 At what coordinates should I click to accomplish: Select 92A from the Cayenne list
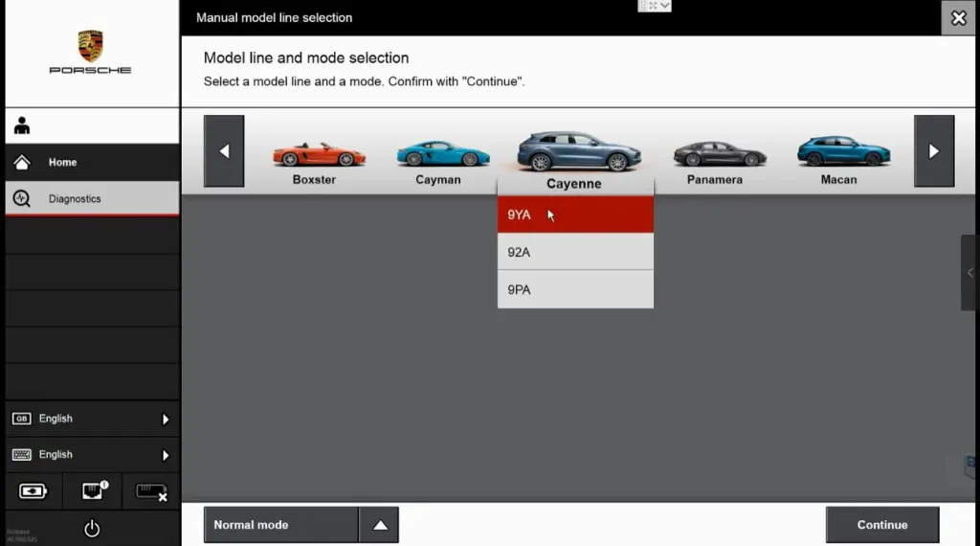(x=575, y=252)
